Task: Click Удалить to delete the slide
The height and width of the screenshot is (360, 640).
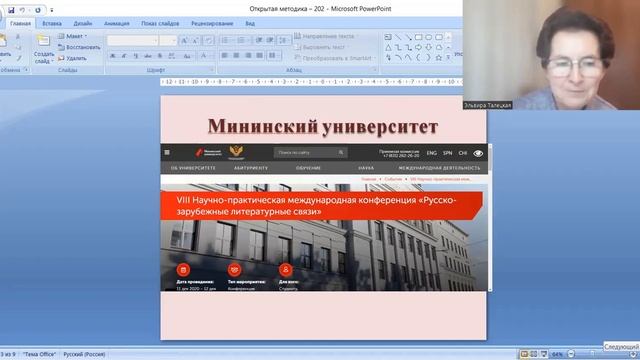Action: coord(72,58)
